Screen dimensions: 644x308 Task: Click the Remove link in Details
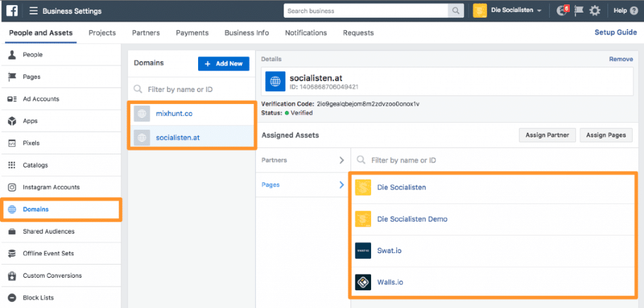pyautogui.click(x=621, y=59)
